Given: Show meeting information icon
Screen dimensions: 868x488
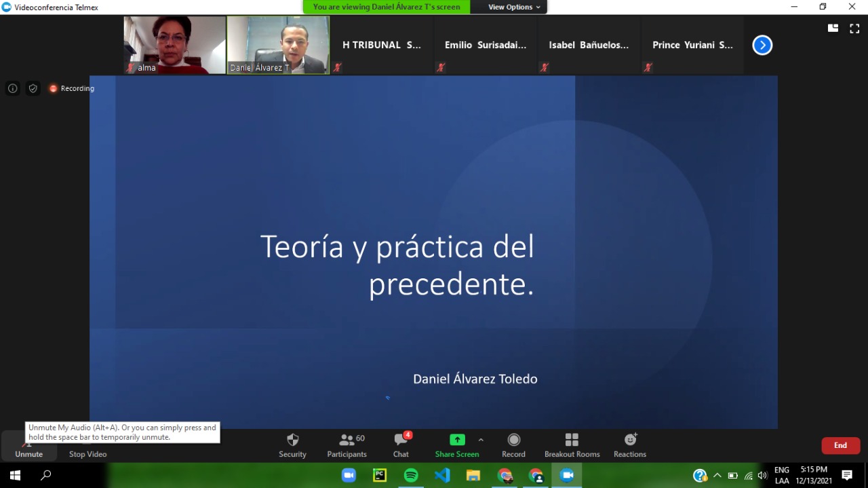Looking at the screenshot, I should tap(13, 88).
